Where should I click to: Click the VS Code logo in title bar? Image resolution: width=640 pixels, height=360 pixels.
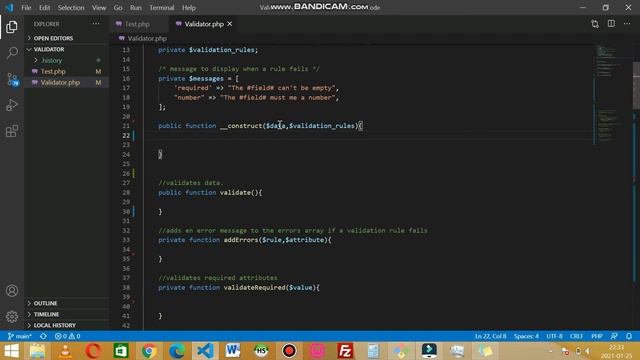pyautogui.click(x=9, y=8)
